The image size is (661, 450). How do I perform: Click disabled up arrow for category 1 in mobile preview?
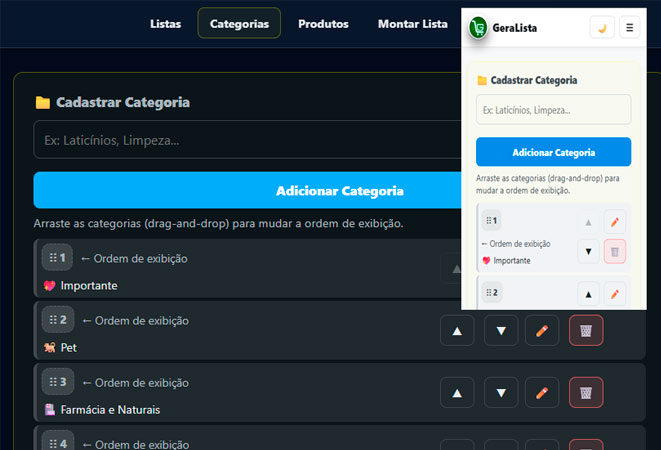588,222
